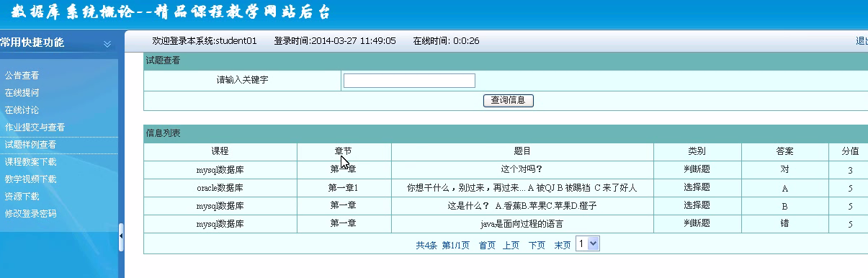The image size is (868, 278).
Task: Click the answer cell 错
Action: click(x=784, y=223)
